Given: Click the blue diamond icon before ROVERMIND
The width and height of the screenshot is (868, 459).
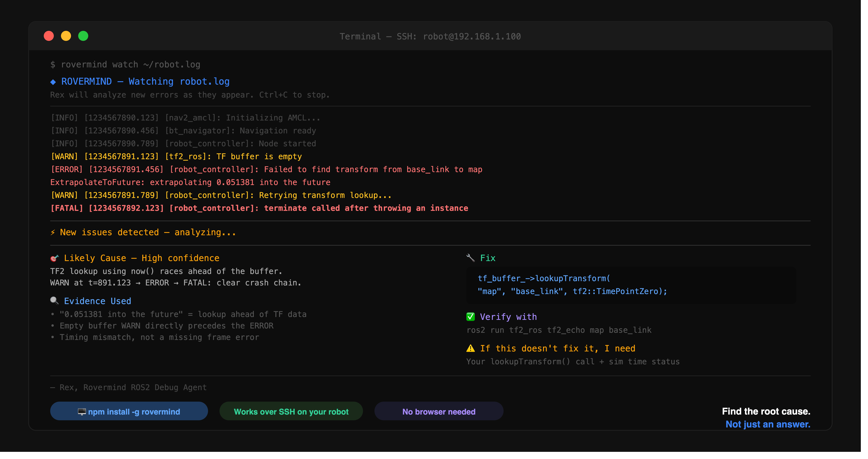Looking at the screenshot, I should pos(53,82).
